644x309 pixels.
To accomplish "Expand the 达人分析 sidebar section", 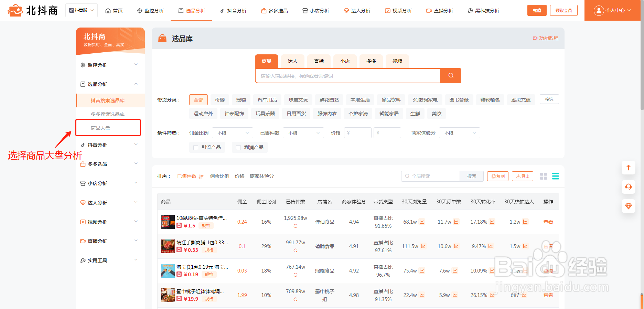I will pyautogui.click(x=110, y=202).
